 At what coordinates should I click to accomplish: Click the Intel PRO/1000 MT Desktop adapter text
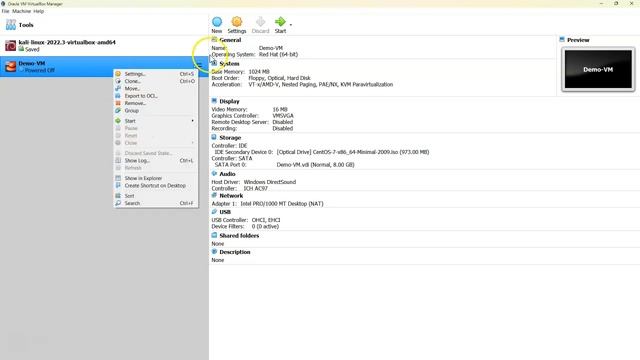tap(282, 204)
